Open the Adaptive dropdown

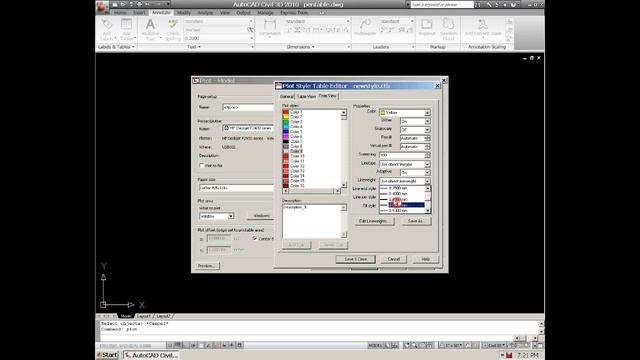[415, 173]
